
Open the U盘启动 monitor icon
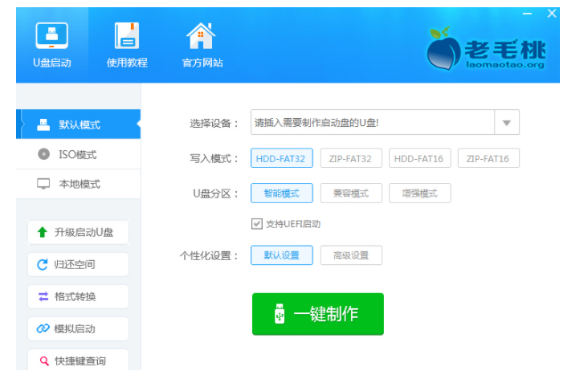(51, 35)
